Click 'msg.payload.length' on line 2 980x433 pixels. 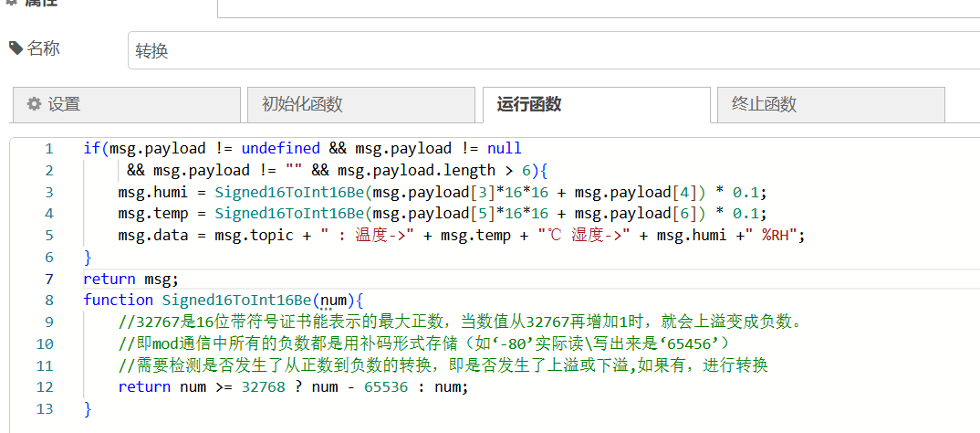point(416,170)
